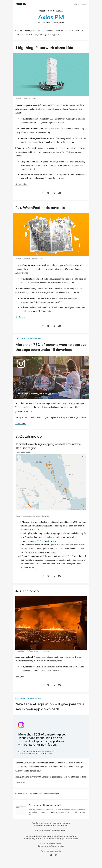The width and height of the screenshot is (102, 868).
Task: Open the Axios logo in the header
Action: (21, 4)
